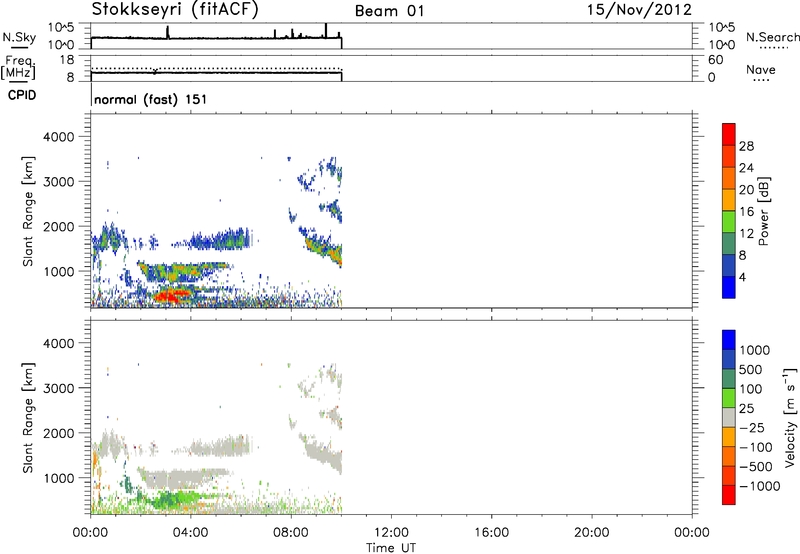Click the 'Velocity [m s-1]' colorbar title
This screenshot has width=800, height=554.
(x=790, y=417)
